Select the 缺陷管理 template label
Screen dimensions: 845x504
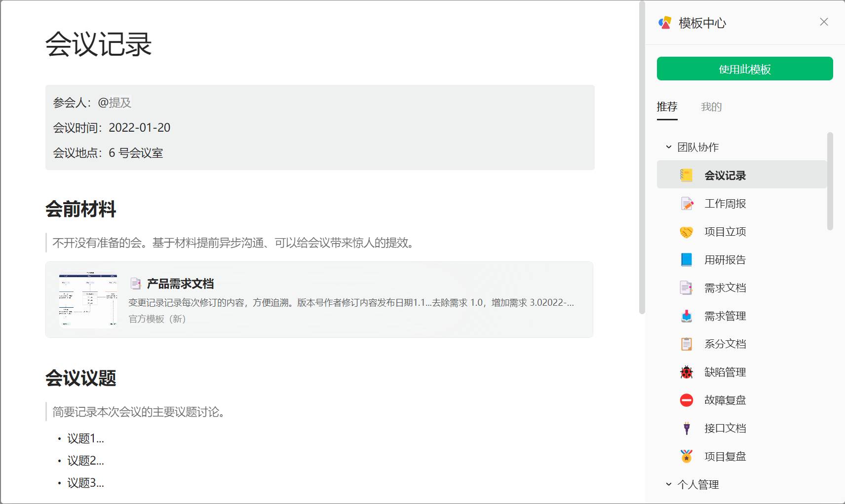click(725, 372)
